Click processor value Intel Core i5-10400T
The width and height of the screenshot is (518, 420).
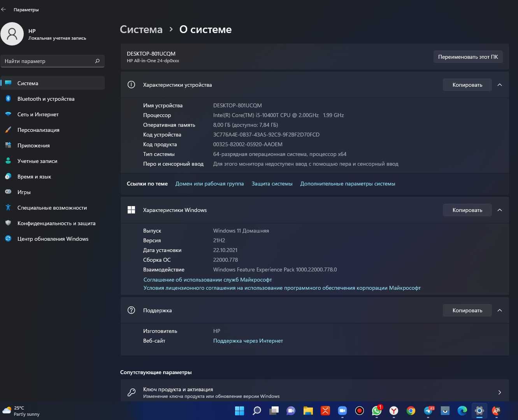[x=278, y=115]
